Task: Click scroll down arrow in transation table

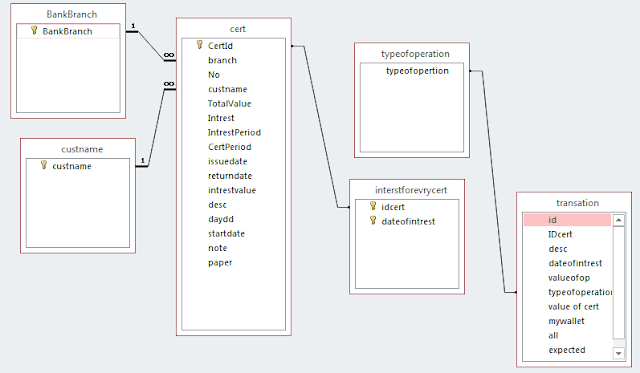Action: [x=619, y=353]
